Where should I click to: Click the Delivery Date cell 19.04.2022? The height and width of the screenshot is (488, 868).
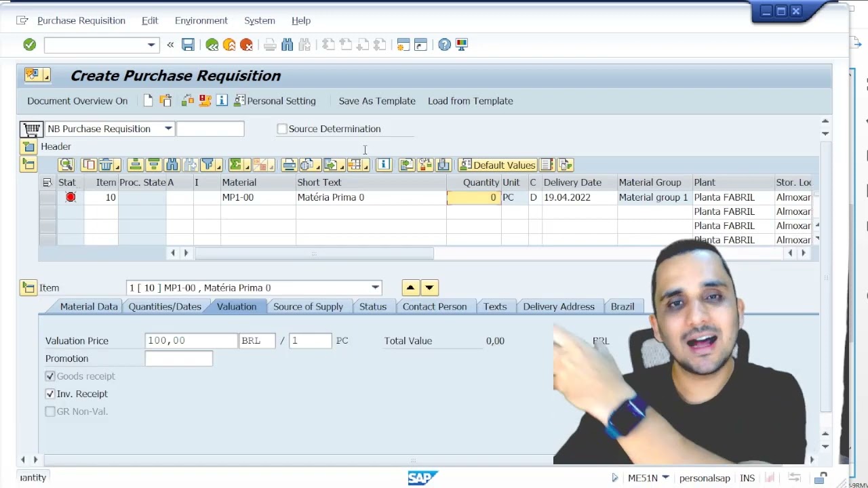579,197
